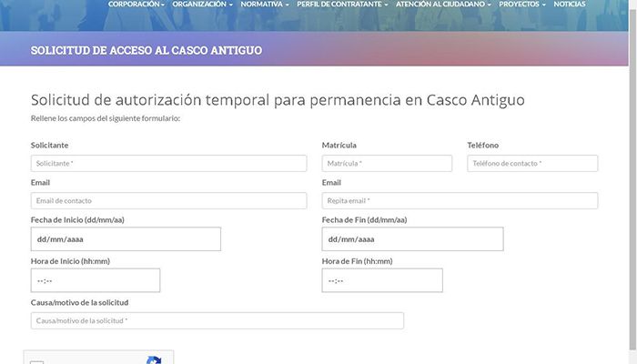This screenshot has width=637, height=364.
Task: Click the Fecha de Inicio (dd/mm/aa) label
Action: coord(77,220)
